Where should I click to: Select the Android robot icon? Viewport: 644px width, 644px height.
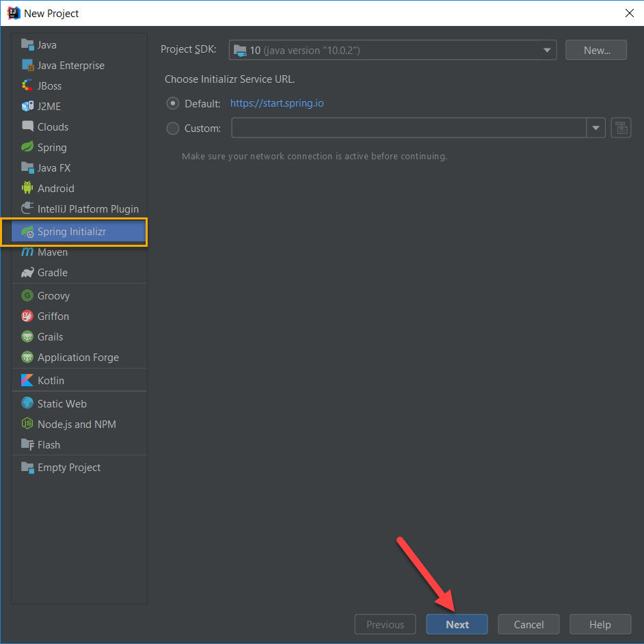(27, 188)
